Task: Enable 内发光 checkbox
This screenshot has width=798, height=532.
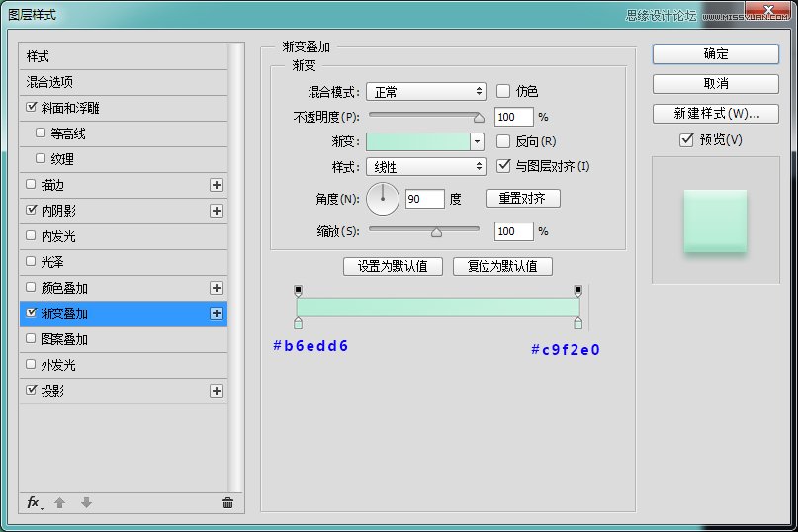Action: point(31,235)
